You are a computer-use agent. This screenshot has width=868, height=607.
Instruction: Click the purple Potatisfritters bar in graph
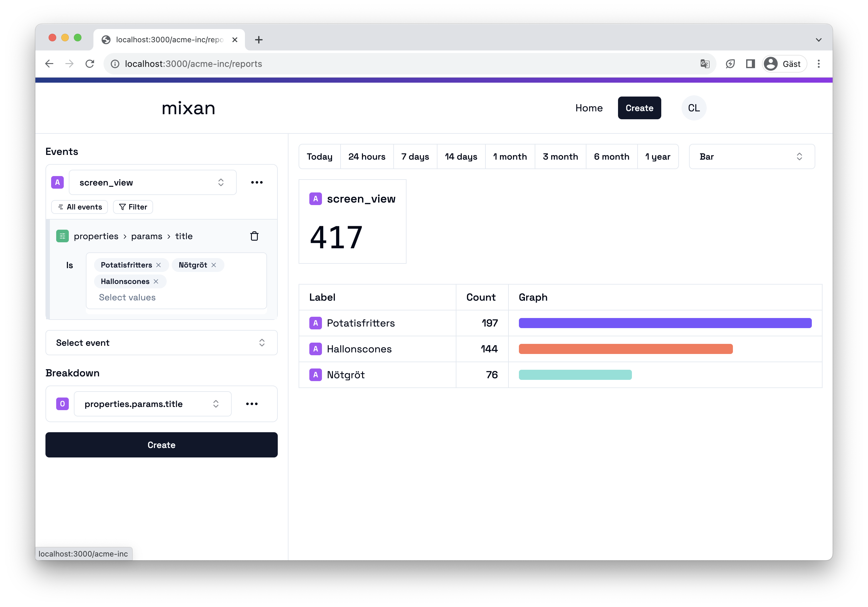coord(665,323)
